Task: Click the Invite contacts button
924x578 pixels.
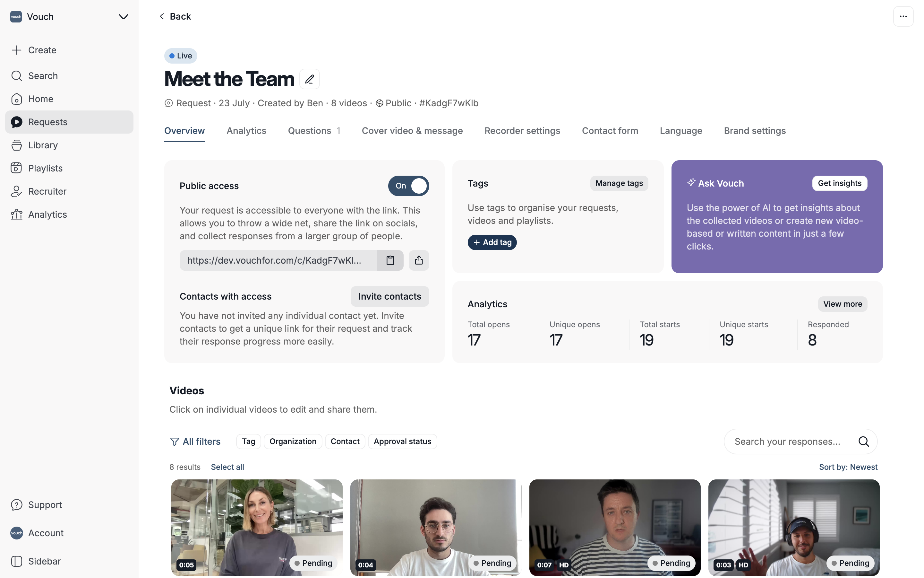Action: click(x=389, y=296)
